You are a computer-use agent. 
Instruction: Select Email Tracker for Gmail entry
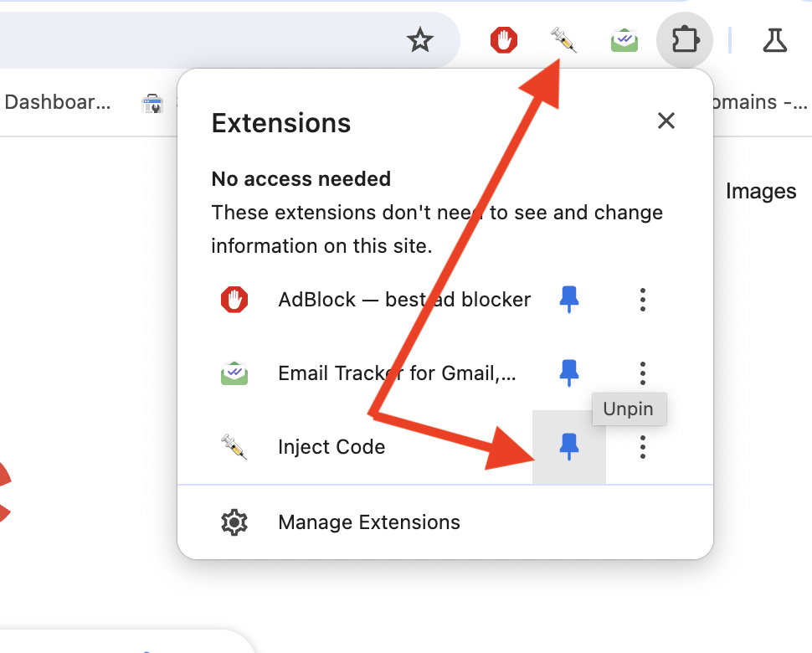(x=397, y=373)
